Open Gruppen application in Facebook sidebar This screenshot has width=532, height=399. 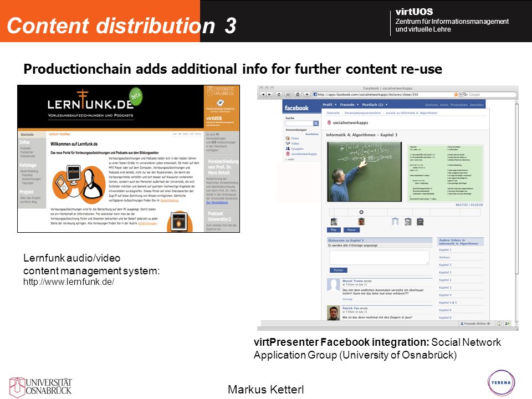point(294,149)
